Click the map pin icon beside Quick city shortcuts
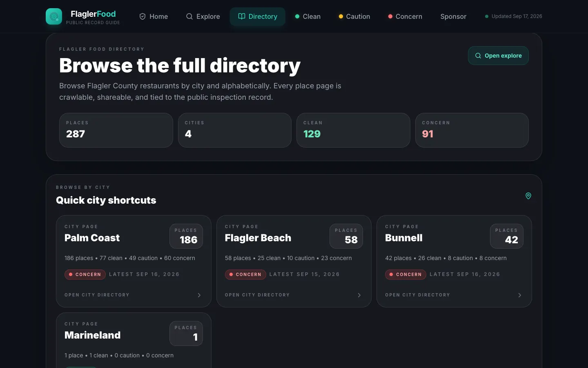588x368 pixels. pos(528,196)
